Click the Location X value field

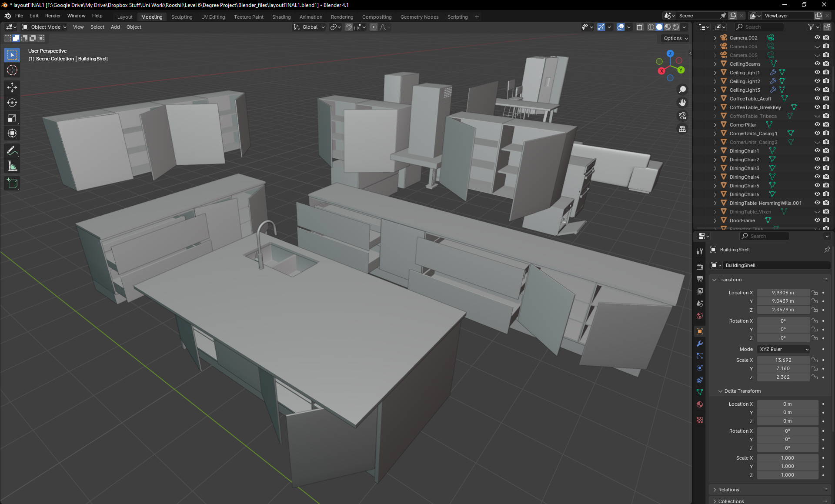coord(783,293)
